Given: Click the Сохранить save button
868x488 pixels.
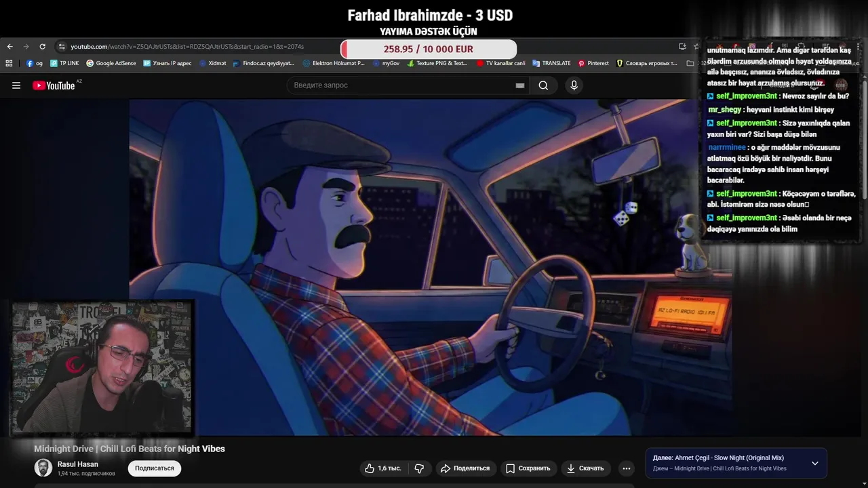Looking at the screenshot, I should point(528,468).
